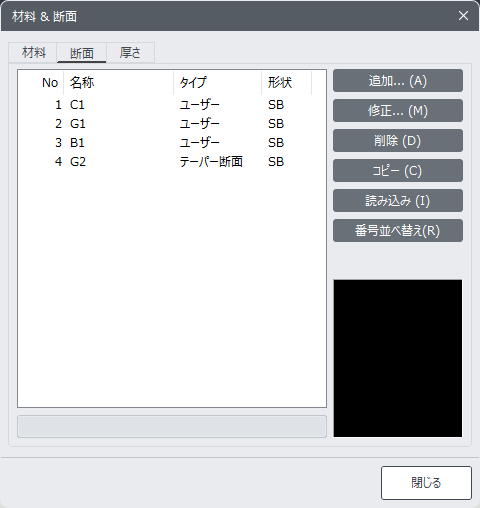The height and width of the screenshot is (508, 480).
Task: Click the 読み込み (I) button
Action: (398, 201)
